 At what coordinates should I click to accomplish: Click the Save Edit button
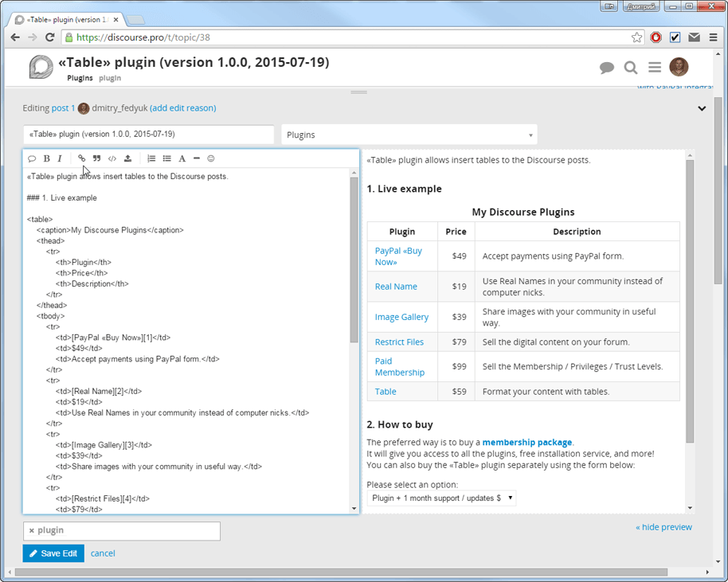(53, 553)
